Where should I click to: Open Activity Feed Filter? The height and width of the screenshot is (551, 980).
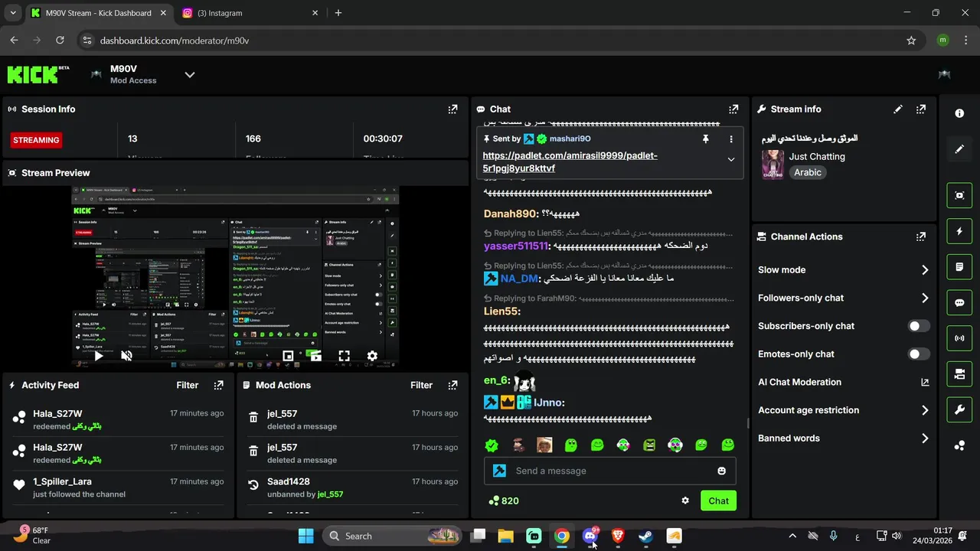(x=188, y=385)
